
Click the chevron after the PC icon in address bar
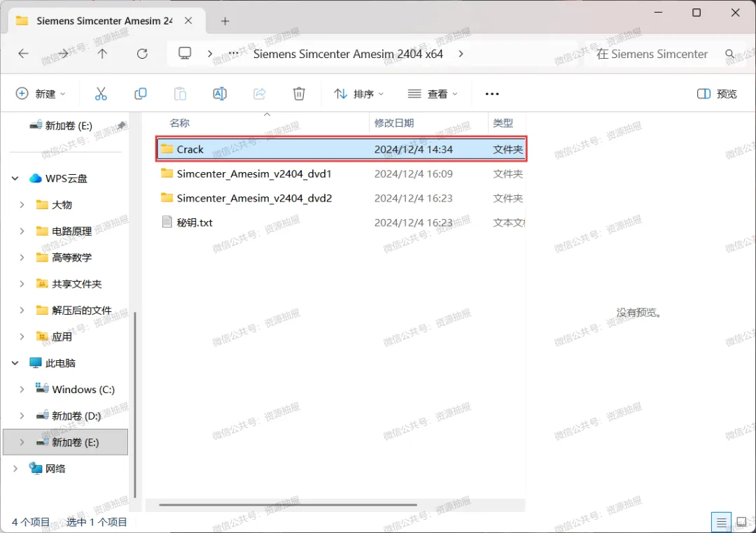(x=210, y=53)
